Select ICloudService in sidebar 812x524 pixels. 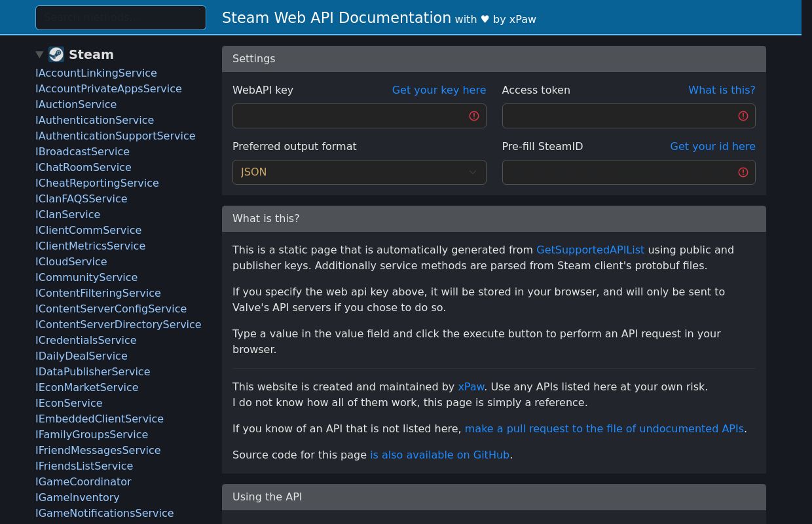tap(71, 261)
